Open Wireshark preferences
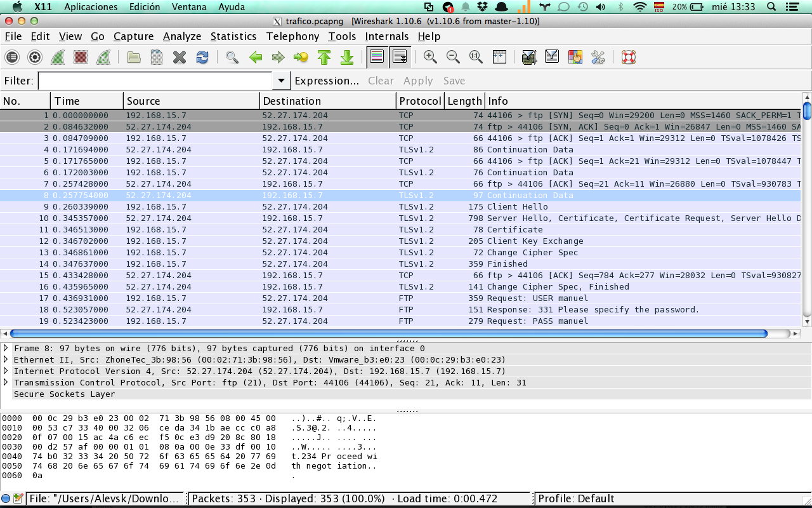This screenshot has width=812, height=508. pos(597,57)
